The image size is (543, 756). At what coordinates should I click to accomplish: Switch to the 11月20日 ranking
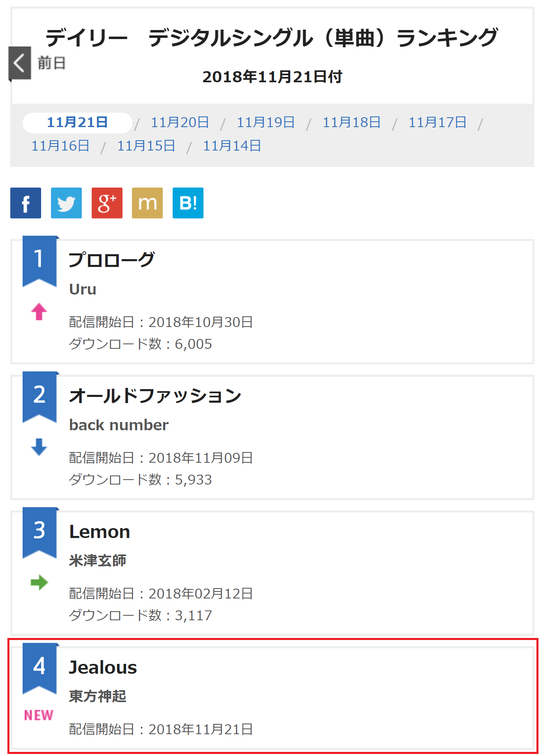(x=180, y=123)
